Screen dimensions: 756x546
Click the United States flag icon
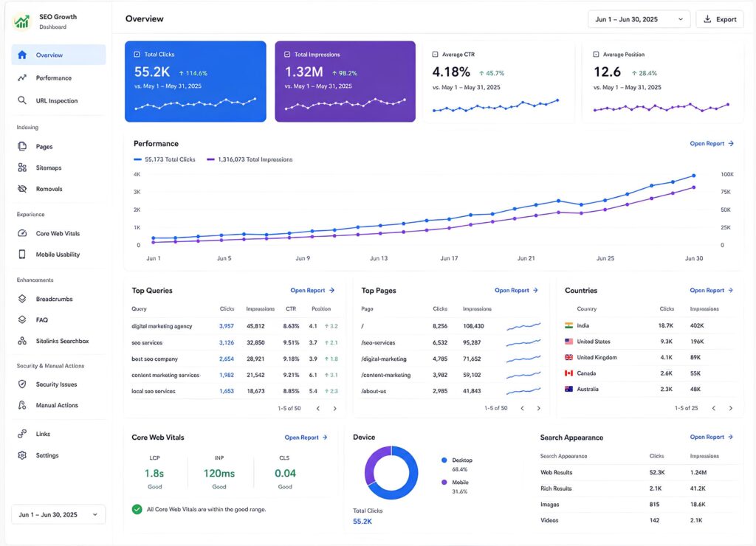(569, 341)
